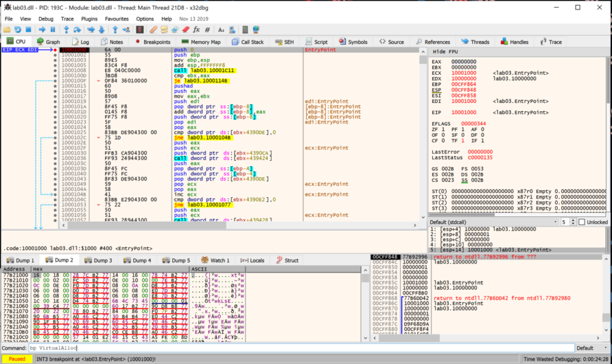Viewport: 612px width, 364px height.
Task: Click the Trace Into toolbar icon
Action: tap(91, 30)
